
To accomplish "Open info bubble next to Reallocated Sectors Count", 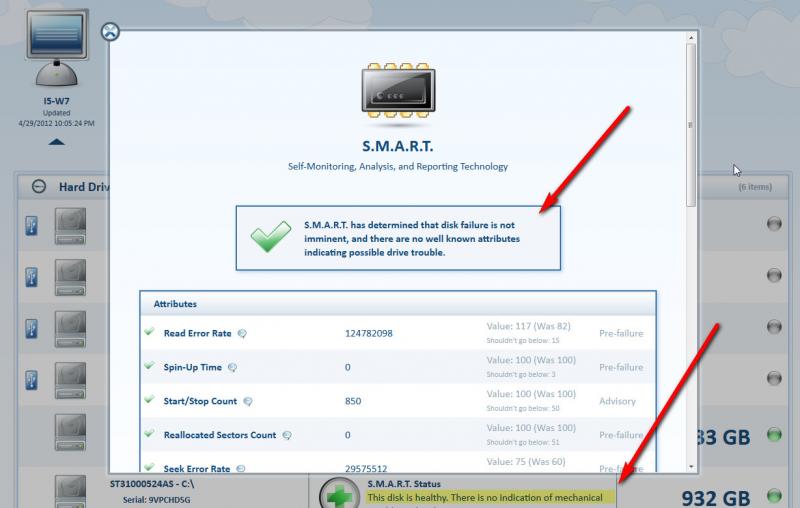I will [x=287, y=435].
